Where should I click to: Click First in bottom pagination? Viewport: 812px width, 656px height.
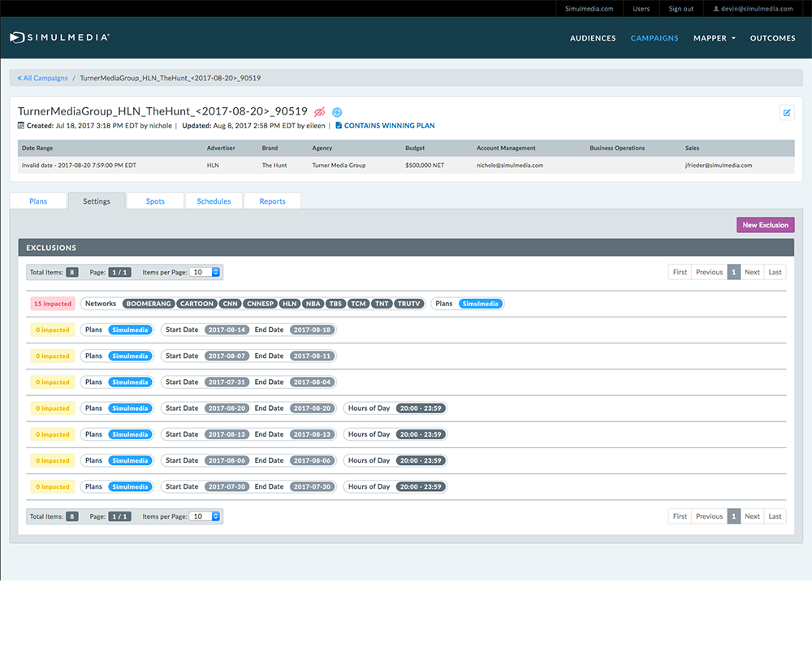(x=680, y=516)
